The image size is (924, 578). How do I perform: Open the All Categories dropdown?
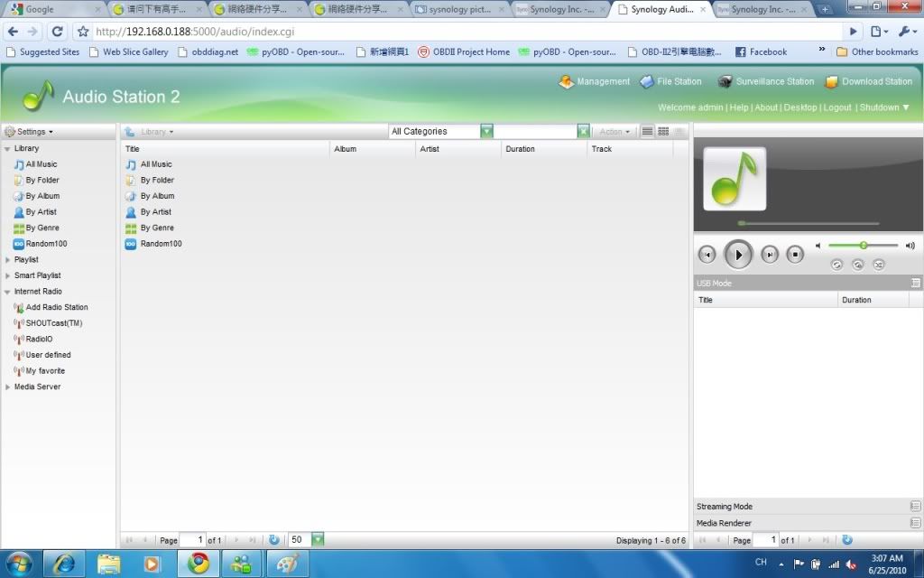tap(487, 132)
